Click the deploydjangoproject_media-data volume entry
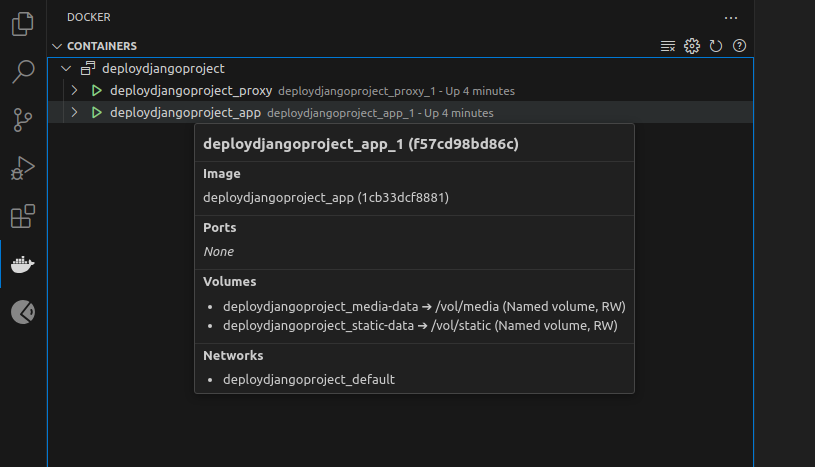This screenshot has height=467, width=815. pos(424,306)
